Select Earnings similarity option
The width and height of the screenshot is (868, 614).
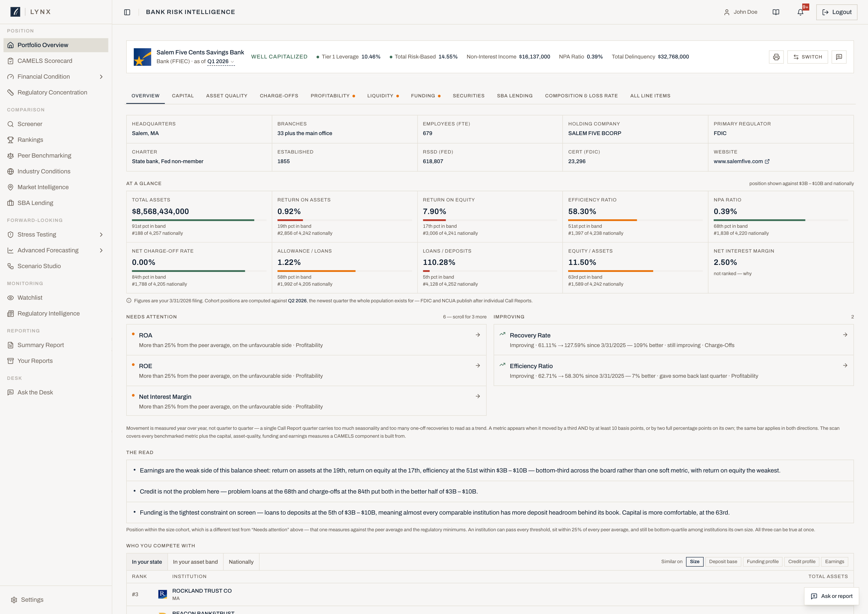pos(834,561)
